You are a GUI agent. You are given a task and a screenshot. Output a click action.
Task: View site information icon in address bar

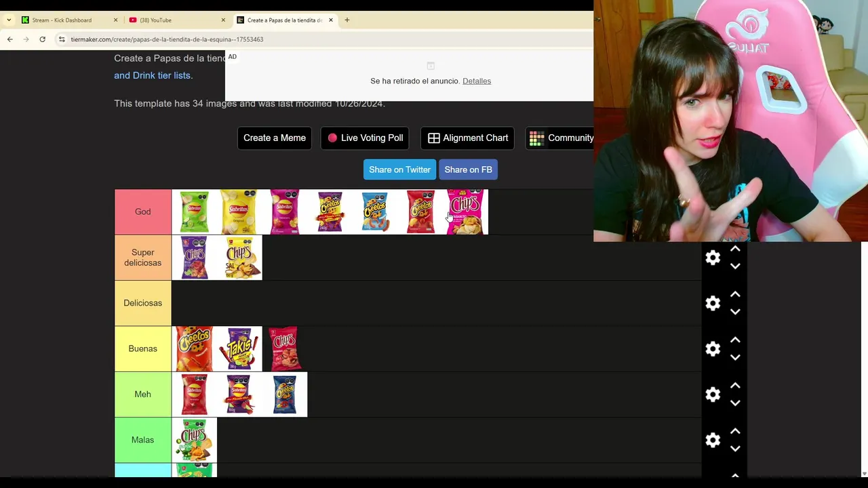(62, 39)
